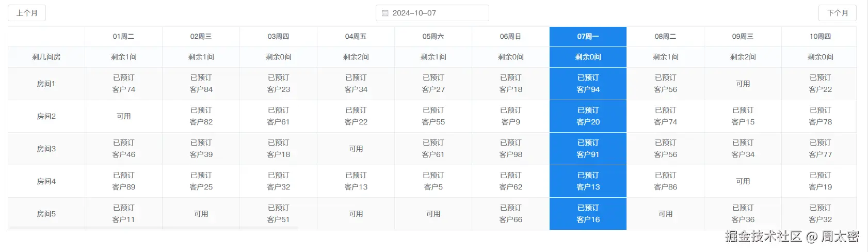
Task: Click 房间5 可用 cell on 05周六
Action: pos(433,214)
